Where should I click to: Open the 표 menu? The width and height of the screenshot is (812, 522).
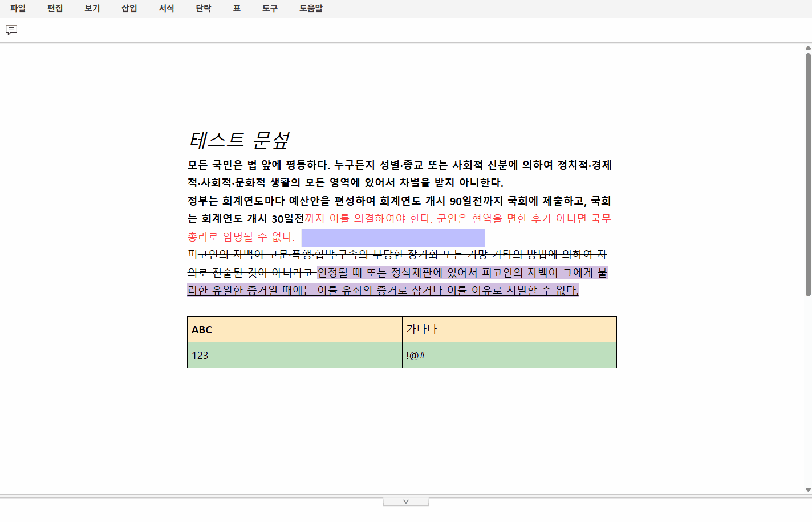point(237,9)
